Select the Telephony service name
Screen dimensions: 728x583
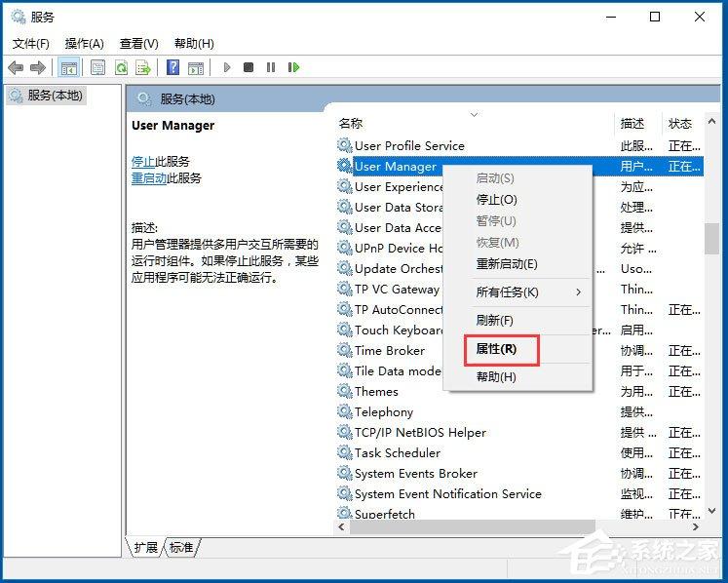[384, 411]
